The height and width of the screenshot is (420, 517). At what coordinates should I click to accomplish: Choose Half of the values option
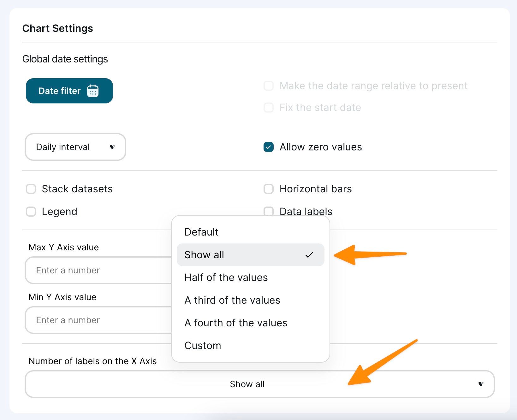tap(226, 277)
